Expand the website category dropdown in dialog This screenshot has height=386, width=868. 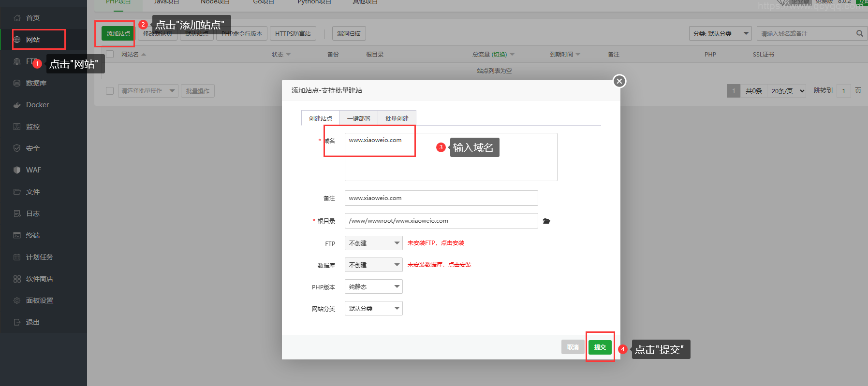pos(373,308)
